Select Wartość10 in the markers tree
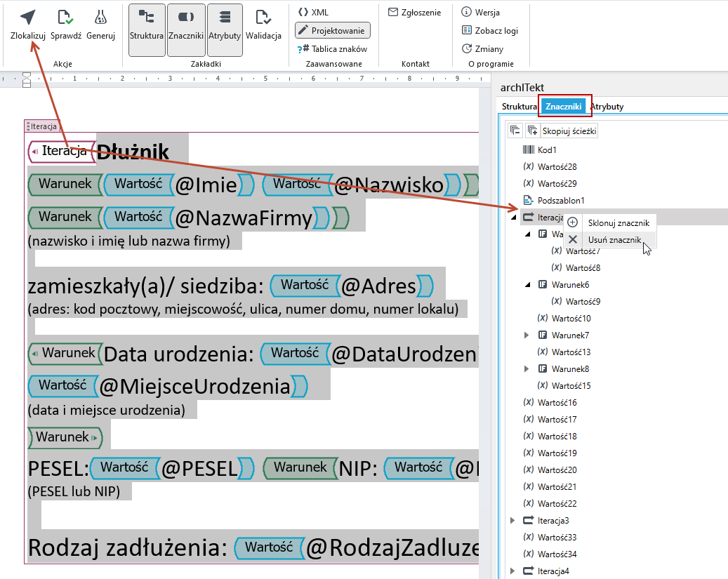 tap(564, 319)
